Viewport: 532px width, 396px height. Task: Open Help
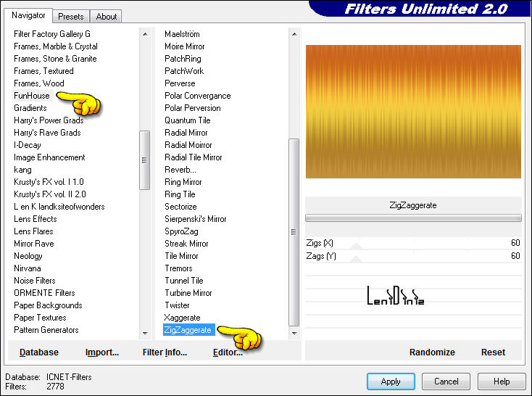(501, 381)
